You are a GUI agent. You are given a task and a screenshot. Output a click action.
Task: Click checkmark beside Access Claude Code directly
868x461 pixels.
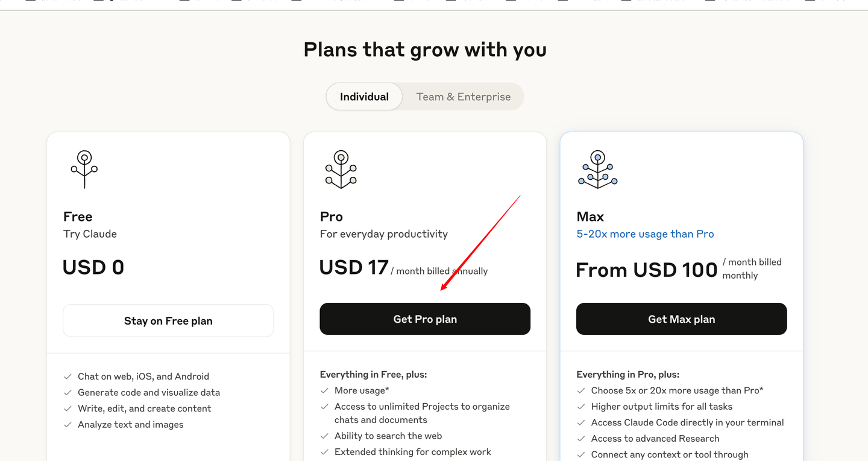coord(582,423)
